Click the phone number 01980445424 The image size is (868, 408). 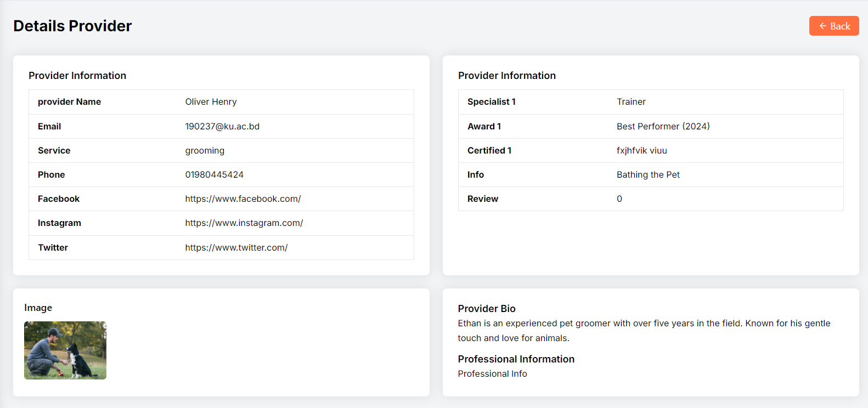click(x=214, y=174)
